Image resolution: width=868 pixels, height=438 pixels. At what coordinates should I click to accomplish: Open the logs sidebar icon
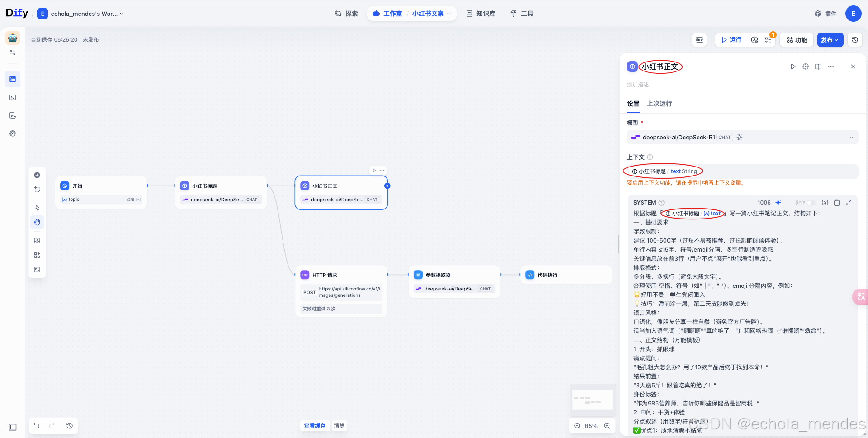[x=13, y=115]
